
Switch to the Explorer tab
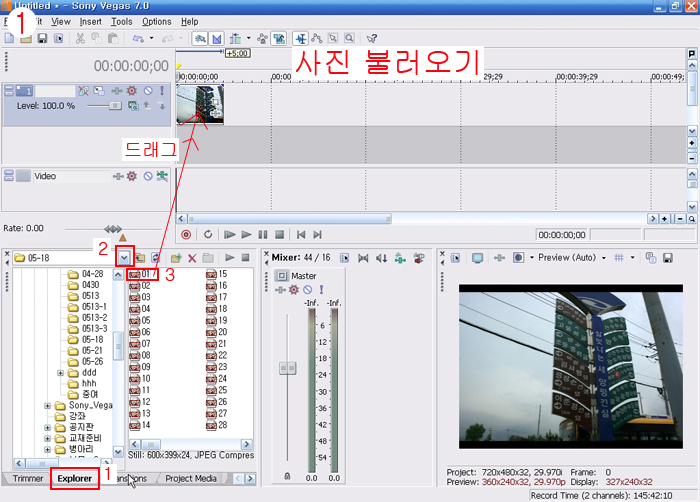75,478
